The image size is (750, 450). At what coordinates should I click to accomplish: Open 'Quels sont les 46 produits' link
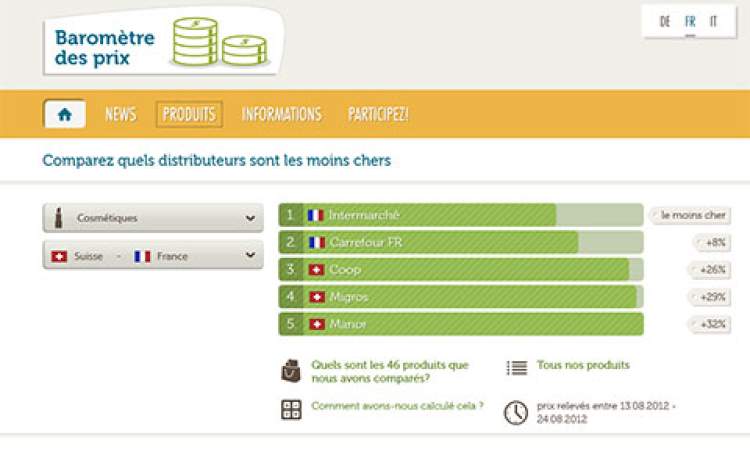[390, 372]
